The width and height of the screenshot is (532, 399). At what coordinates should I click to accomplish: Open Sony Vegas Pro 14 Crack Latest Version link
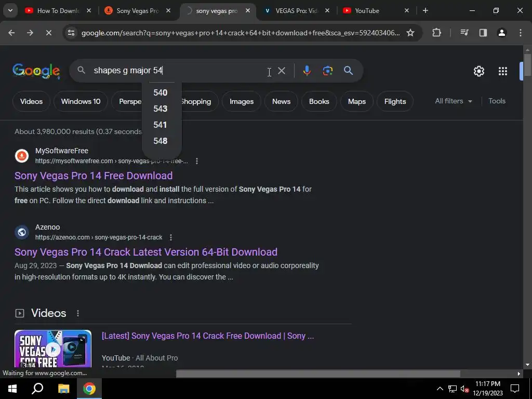146,252
